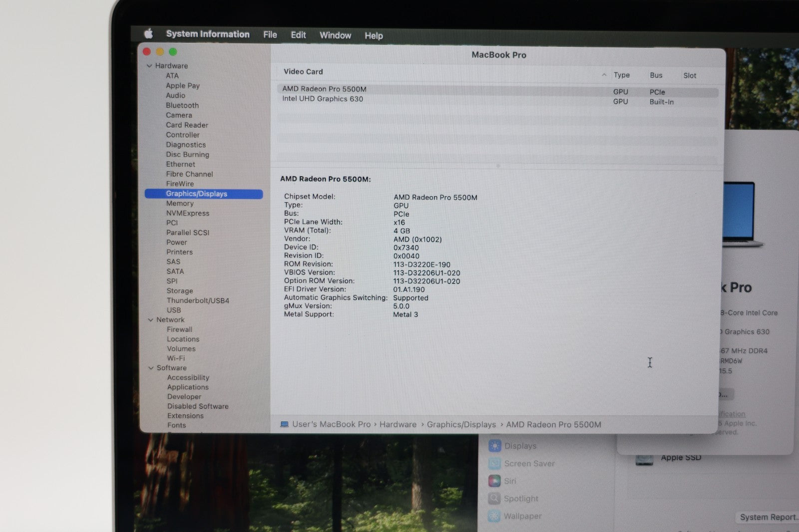Image resolution: width=799 pixels, height=532 pixels.
Task: Select Ethernet in the sidebar
Action: click(181, 164)
